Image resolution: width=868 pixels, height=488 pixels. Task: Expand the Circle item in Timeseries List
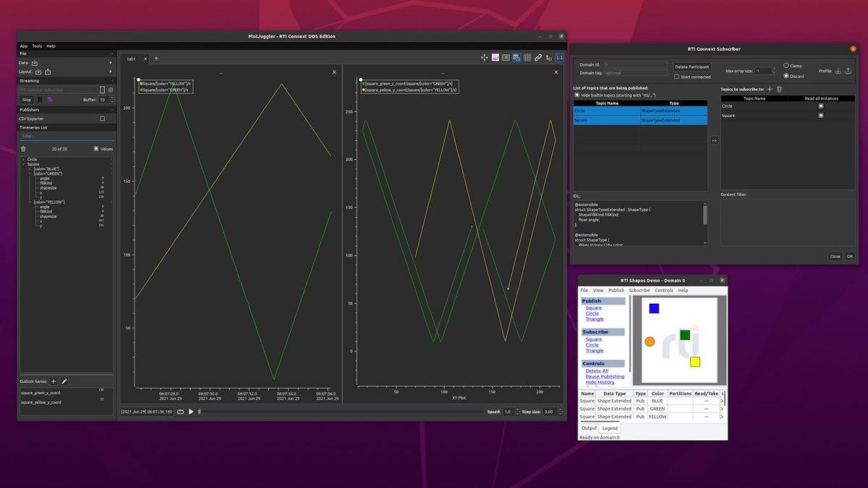tap(23, 158)
